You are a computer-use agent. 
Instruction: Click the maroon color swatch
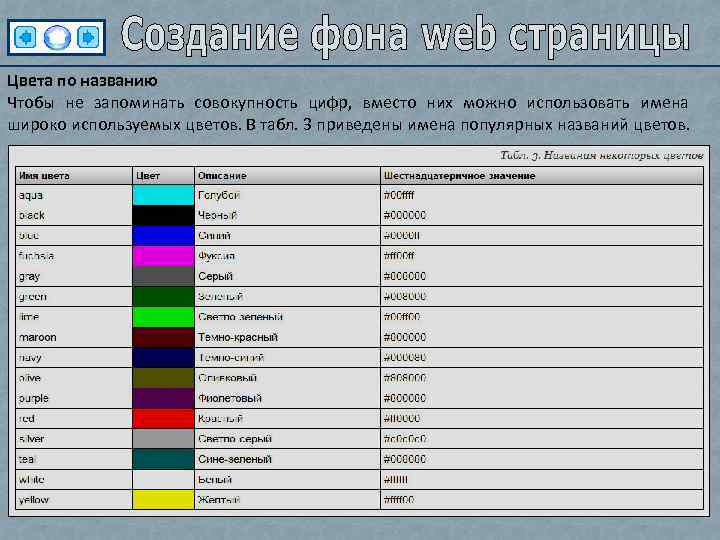pos(163,338)
